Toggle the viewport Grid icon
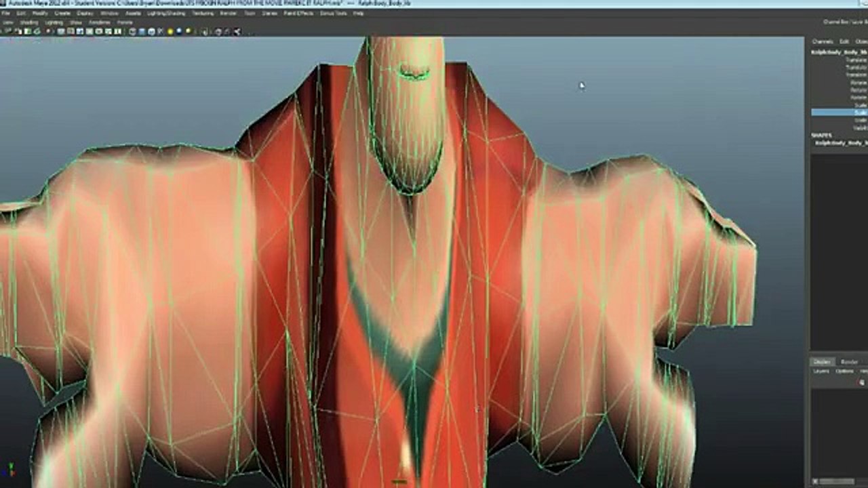868x488 pixels. click(x=61, y=31)
